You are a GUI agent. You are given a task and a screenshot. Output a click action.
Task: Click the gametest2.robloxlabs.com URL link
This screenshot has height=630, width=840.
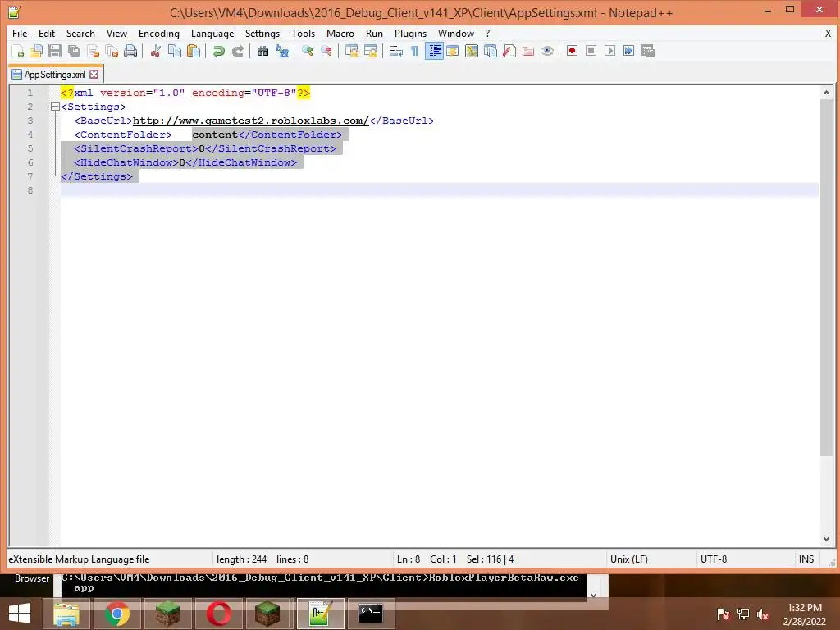(251, 121)
